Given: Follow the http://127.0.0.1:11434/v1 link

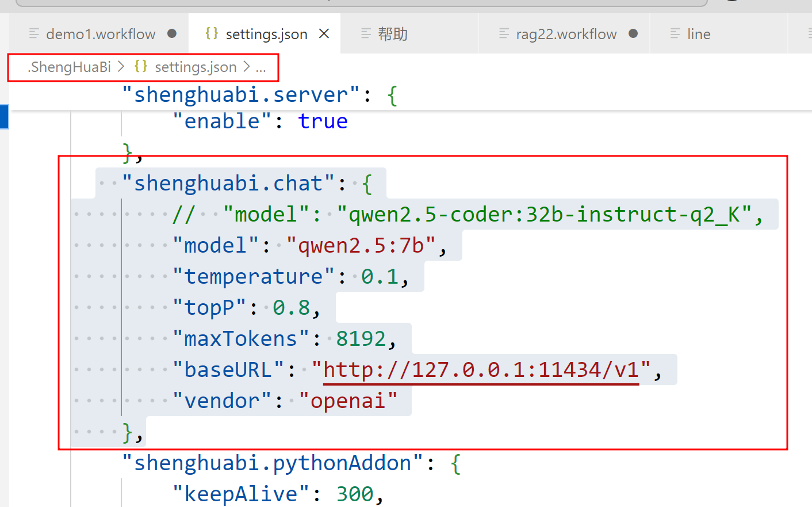Looking at the screenshot, I should tap(481, 369).
